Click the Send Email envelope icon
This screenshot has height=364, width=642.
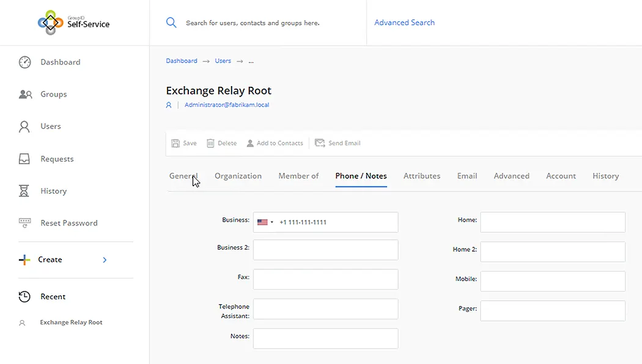coord(320,143)
